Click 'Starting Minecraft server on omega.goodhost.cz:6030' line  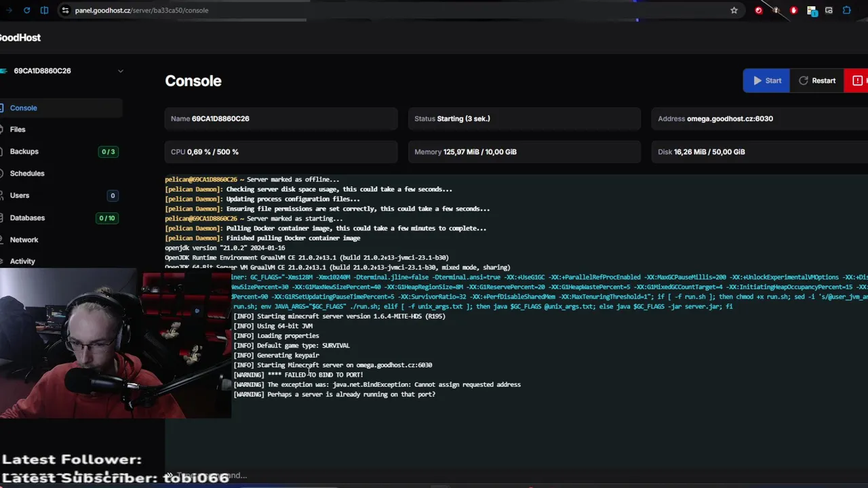(x=333, y=365)
